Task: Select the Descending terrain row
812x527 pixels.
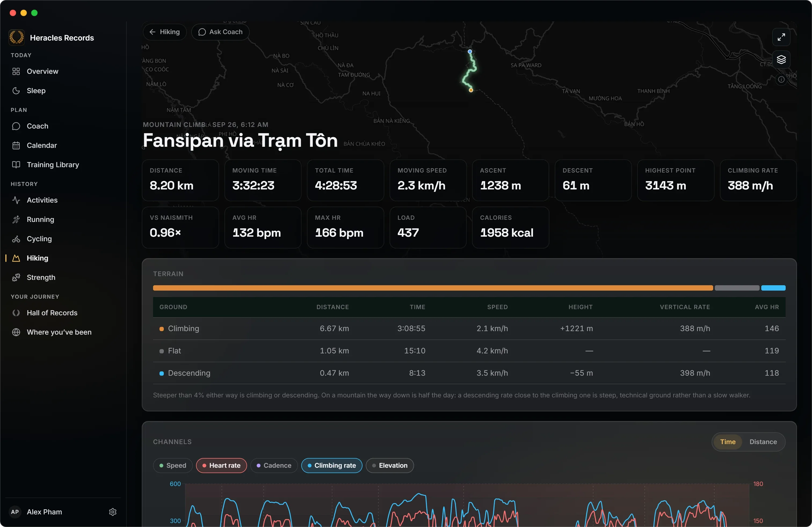Action: tap(469, 373)
